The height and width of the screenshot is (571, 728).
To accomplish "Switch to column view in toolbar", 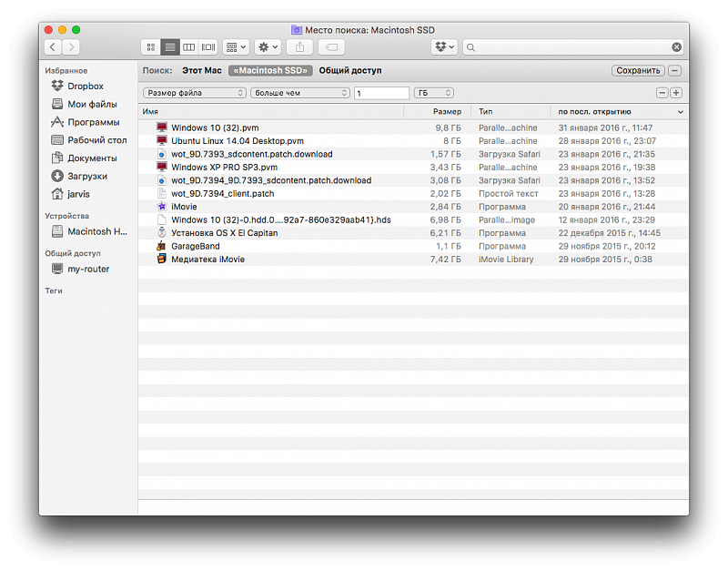I will [189, 46].
